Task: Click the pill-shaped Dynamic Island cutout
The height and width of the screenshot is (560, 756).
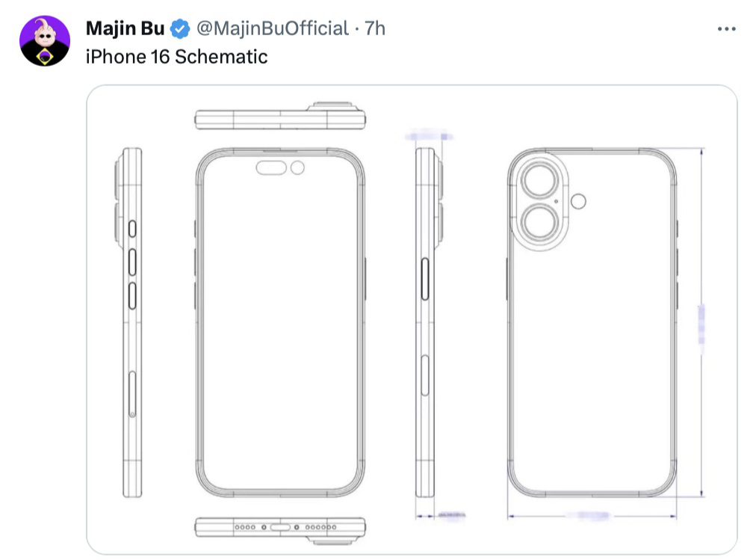Action: click(x=271, y=168)
